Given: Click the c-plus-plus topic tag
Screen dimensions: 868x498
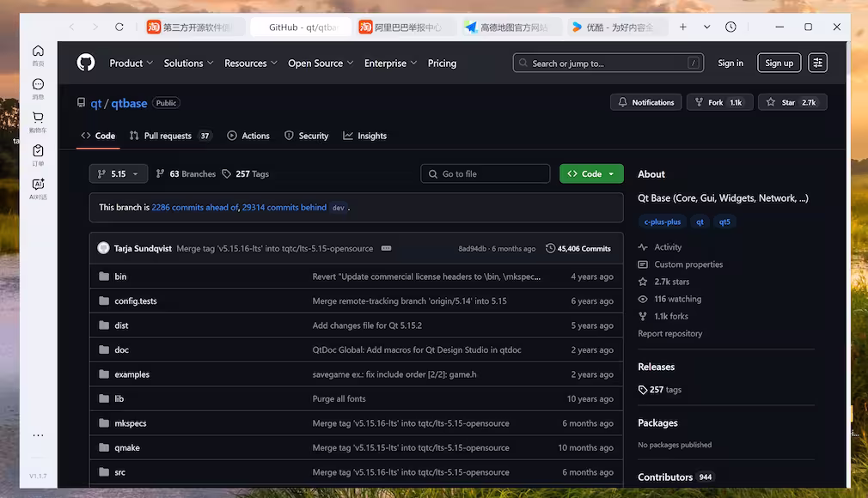Looking at the screenshot, I should coord(662,222).
